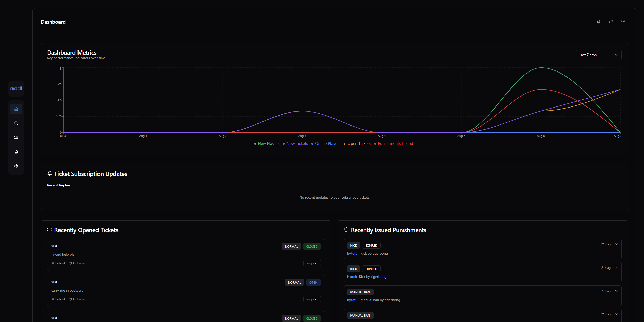Toggle Online Players legend entry
The width and height of the screenshot is (644, 322).
pyautogui.click(x=325, y=144)
